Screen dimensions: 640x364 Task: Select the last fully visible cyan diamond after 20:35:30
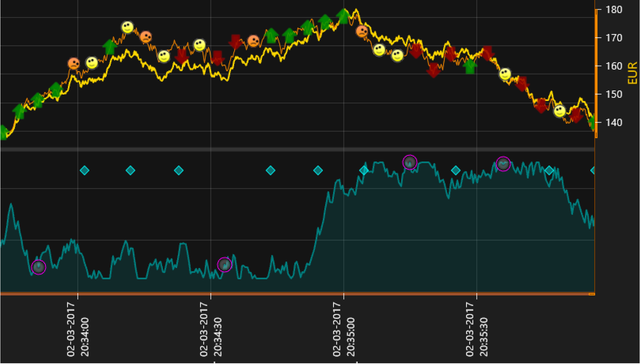point(549,170)
